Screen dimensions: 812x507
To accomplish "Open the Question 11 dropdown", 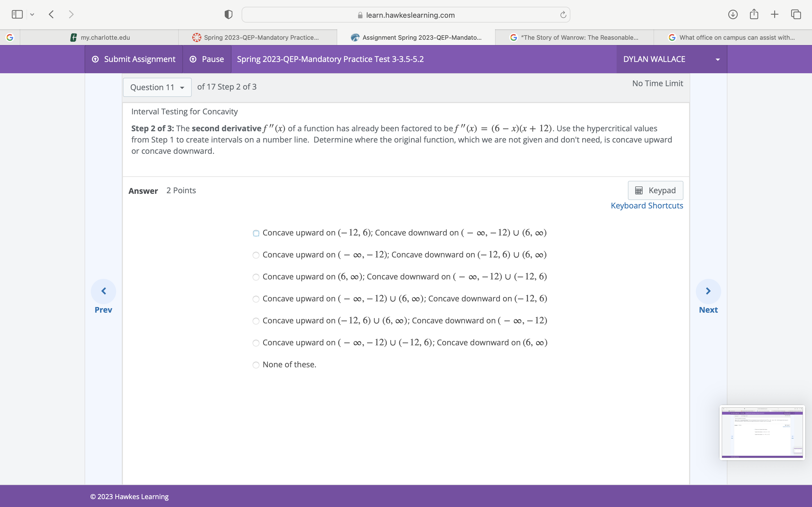I will tap(157, 88).
